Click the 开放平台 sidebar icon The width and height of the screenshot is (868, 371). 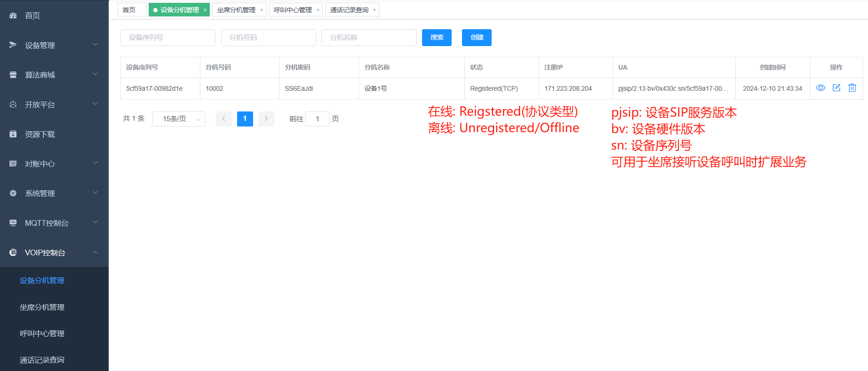(13, 104)
